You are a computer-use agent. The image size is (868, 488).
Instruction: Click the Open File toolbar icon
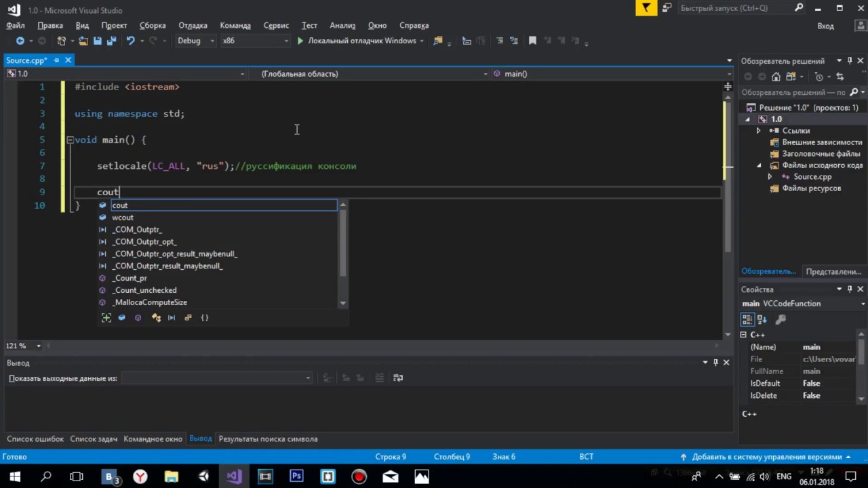pyautogui.click(x=83, y=41)
